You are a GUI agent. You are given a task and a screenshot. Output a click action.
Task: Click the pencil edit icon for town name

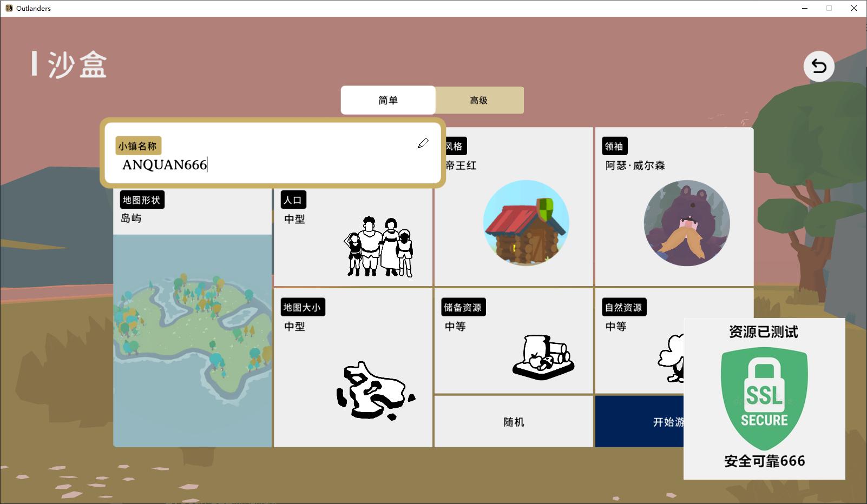coord(423,143)
